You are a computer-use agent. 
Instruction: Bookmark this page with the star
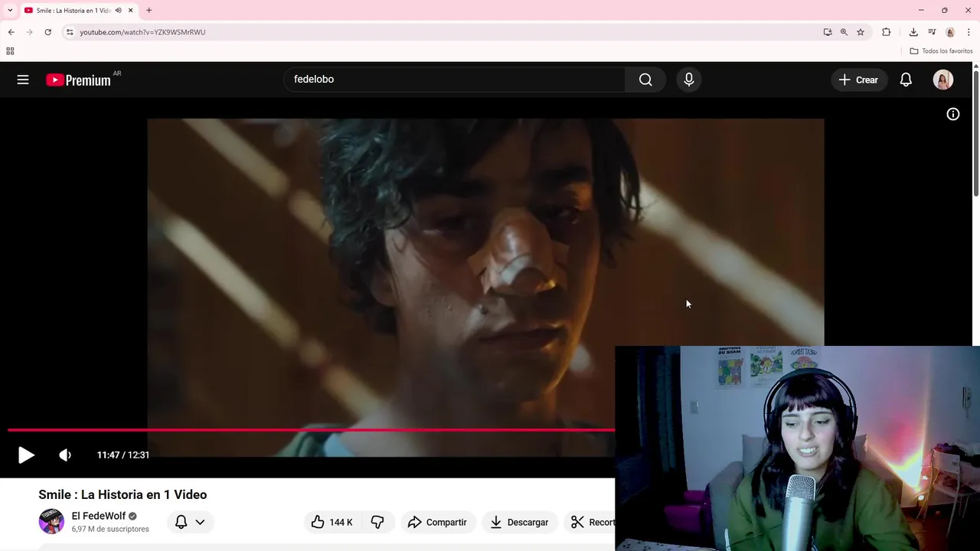point(861,32)
